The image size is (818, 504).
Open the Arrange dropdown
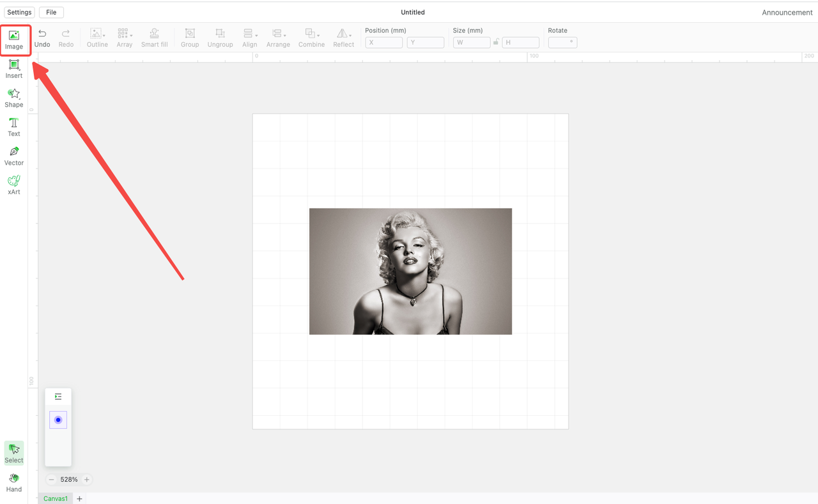coord(278,38)
